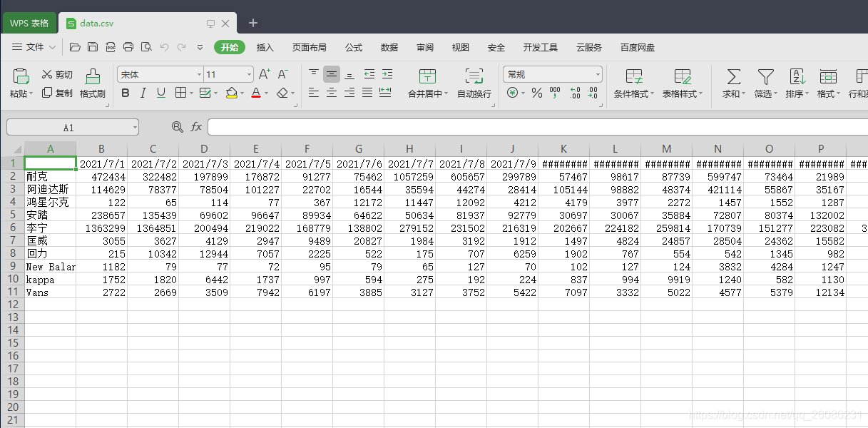Open the font size dropdown 11

pyautogui.click(x=249, y=74)
